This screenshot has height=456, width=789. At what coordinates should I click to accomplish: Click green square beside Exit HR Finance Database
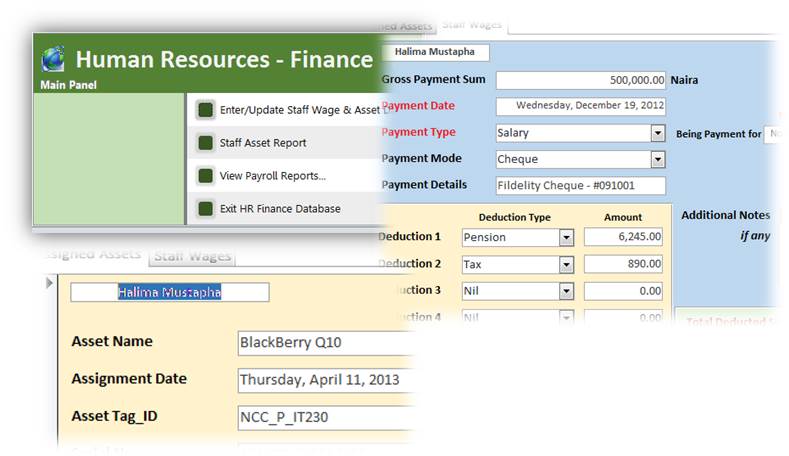205,208
